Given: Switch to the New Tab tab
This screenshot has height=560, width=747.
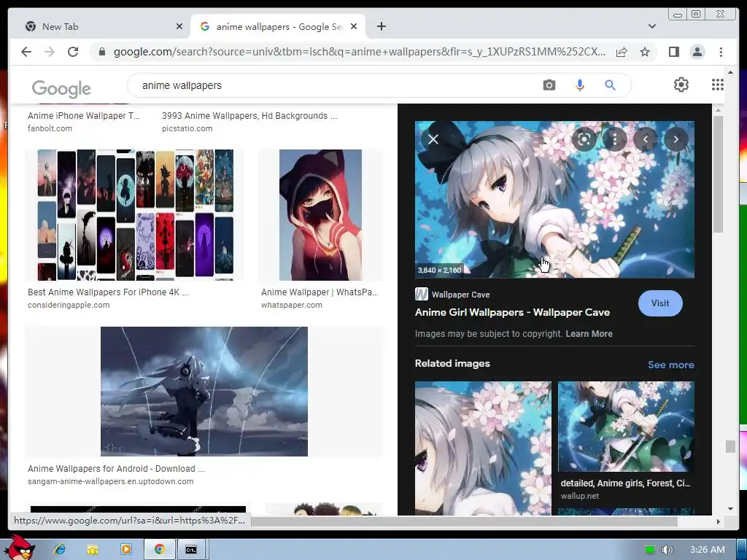Looking at the screenshot, I should [x=101, y=27].
